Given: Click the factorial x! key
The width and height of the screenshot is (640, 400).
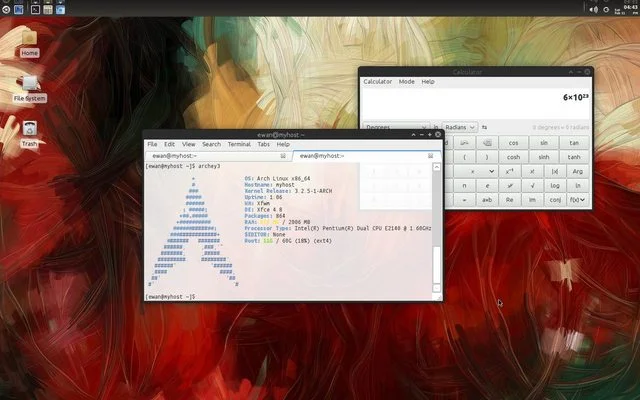Looking at the screenshot, I should tap(533, 171).
